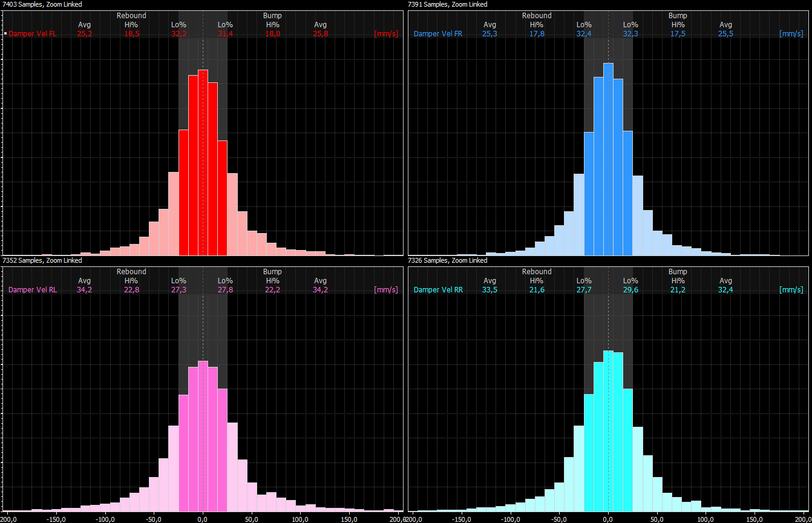Click the 50,0 axis label under RL histogram
The width and height of the screenshot is (812, 523).
tap(252, 519)
